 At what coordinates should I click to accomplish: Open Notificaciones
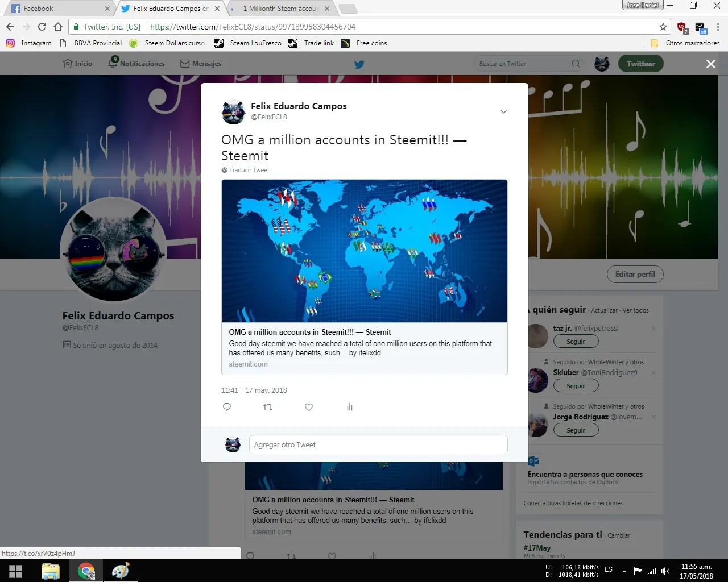[136, 63]
